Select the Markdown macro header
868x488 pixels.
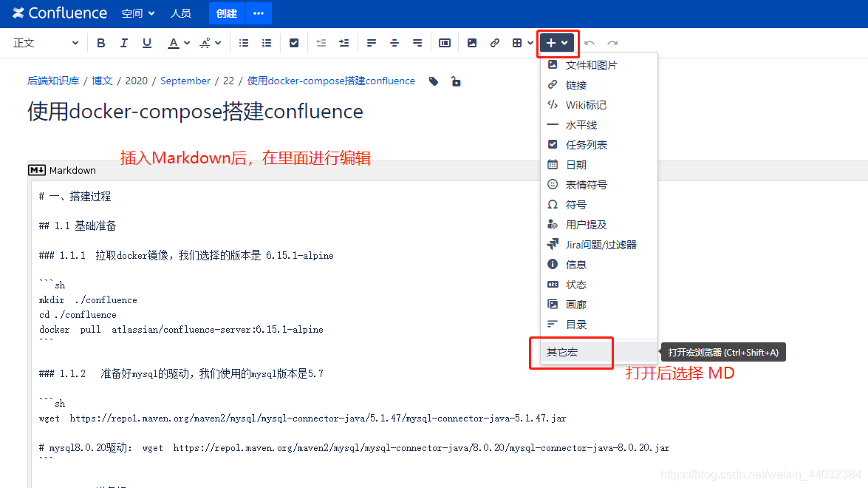62,170
